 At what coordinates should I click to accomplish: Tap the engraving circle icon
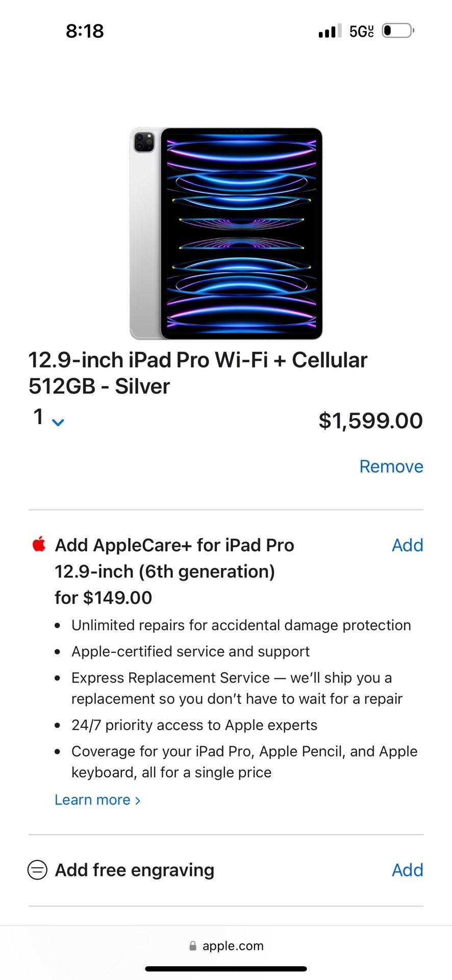(37, 870)
